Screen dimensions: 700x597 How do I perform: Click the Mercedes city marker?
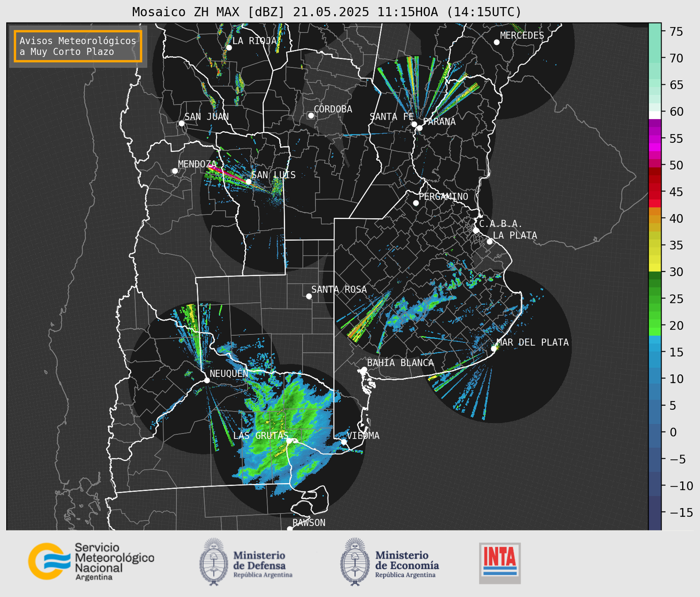point(496,42)
